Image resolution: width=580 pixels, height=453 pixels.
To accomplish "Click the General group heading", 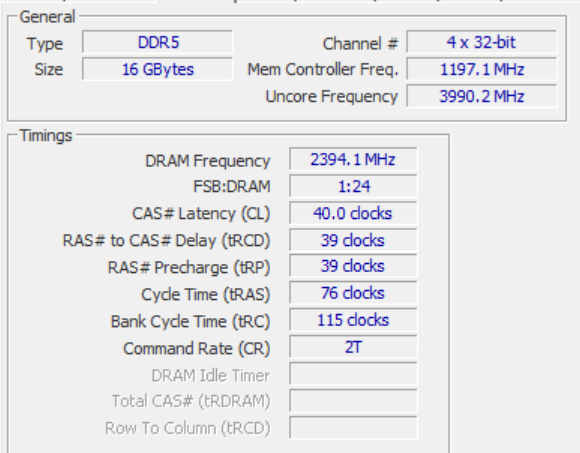I will (47, 17).
